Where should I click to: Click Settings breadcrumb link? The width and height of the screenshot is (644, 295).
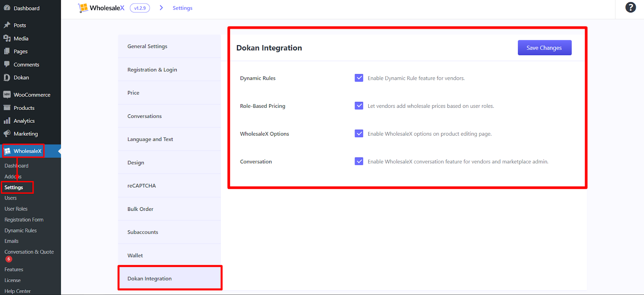(182, 8)
